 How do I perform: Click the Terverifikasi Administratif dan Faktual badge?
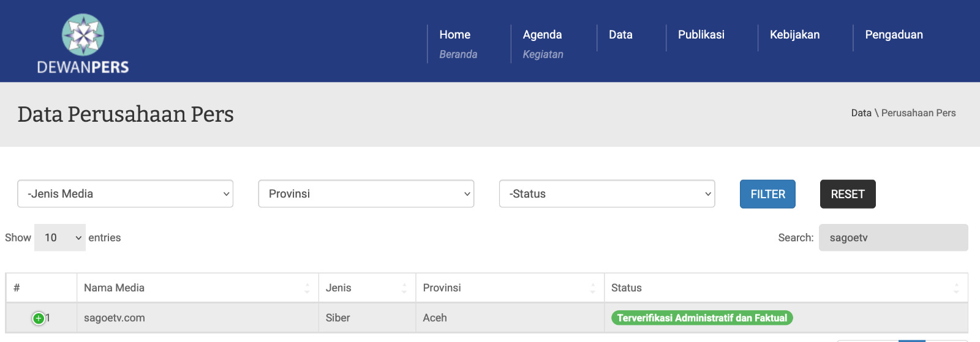(702, 318)
